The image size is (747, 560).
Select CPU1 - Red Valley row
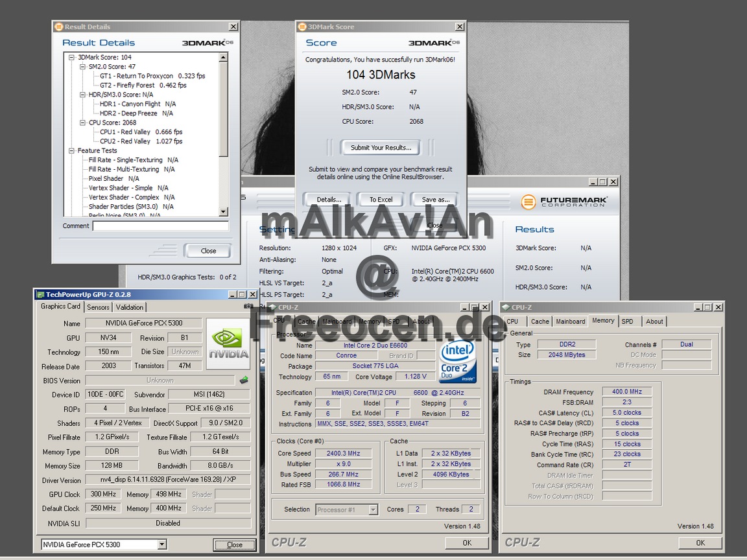(141, 132)
